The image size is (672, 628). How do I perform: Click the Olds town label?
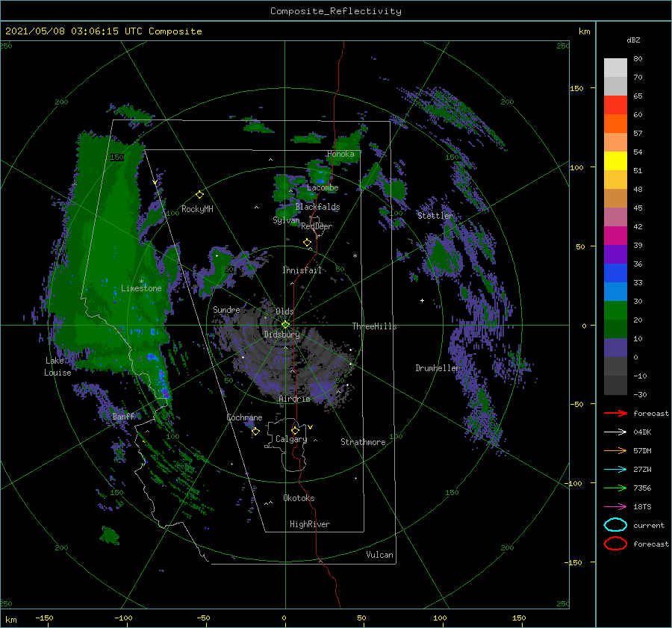click(x=284, y=311)
